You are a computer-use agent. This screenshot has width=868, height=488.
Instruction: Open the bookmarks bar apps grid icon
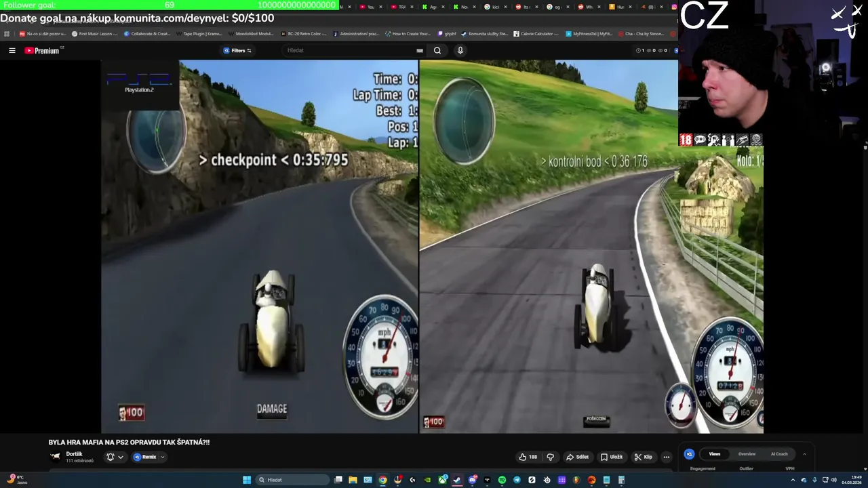(7, 33)
